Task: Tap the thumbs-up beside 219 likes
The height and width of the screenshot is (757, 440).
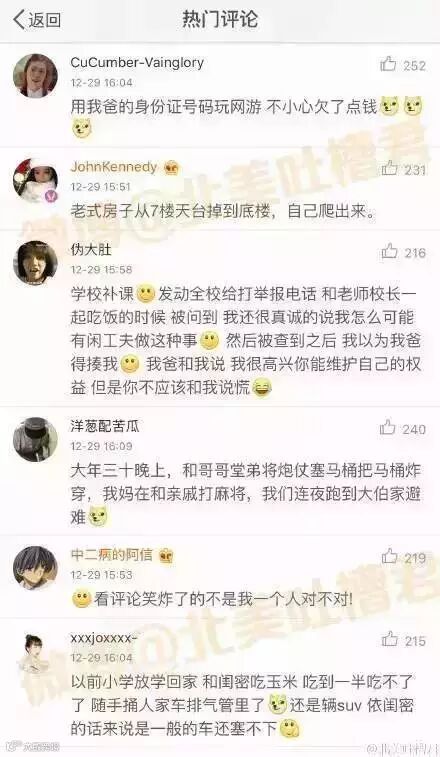Action: pos(389,556)
